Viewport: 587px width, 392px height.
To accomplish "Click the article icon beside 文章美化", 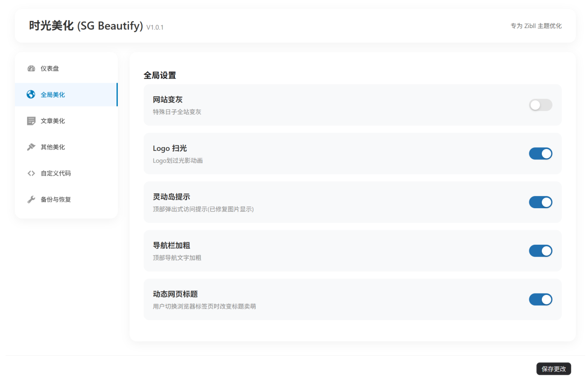I will point(31,121).
